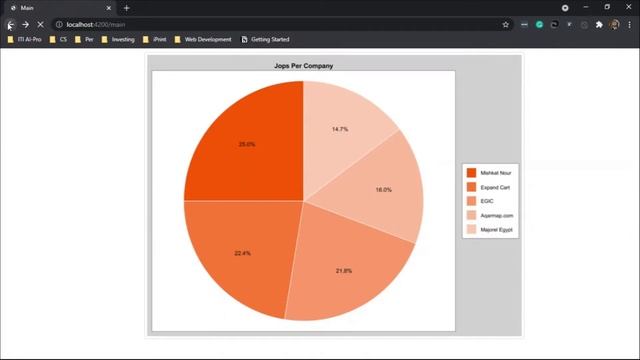The width and height of the screenshot is (640, 360).
Task: Select the Main browser tab
Action: pyautogui.click(x=60, y=8)
